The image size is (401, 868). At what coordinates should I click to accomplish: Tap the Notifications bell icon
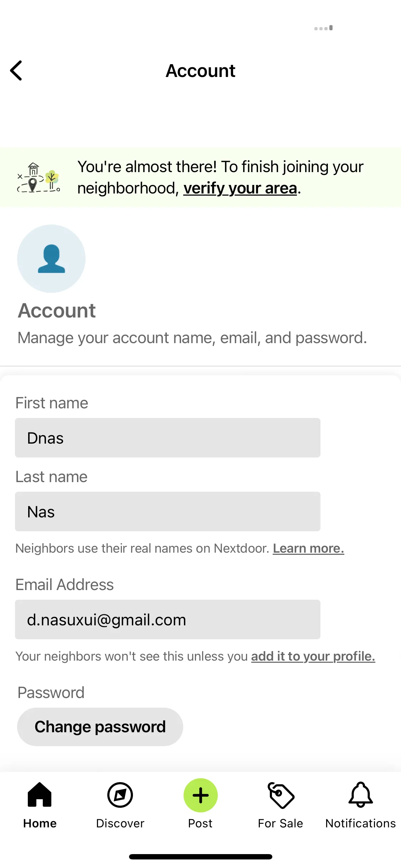(x=361, y=795)
